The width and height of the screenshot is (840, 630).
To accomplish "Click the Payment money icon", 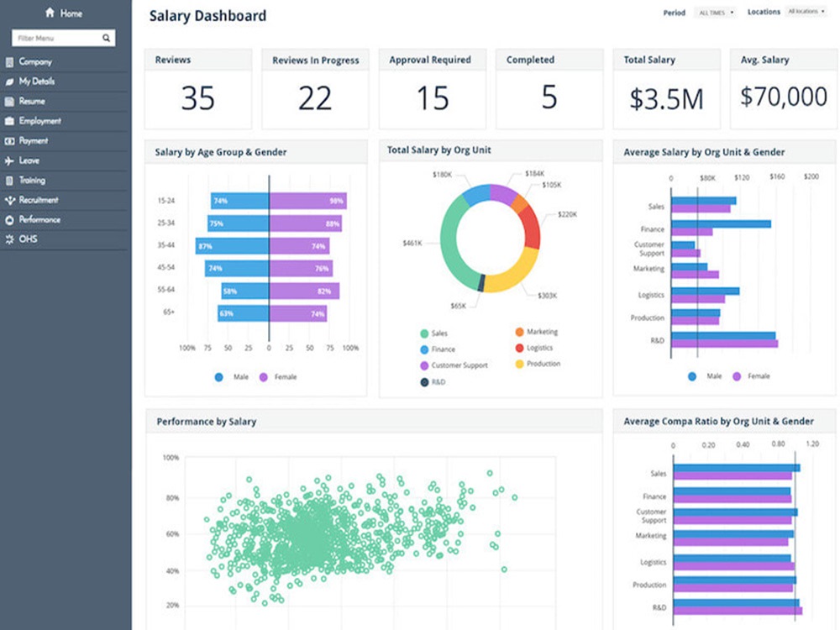I will coord(9,141).
